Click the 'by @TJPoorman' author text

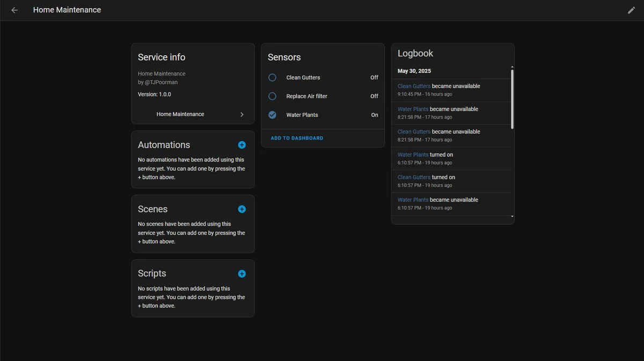coord(158,82)
